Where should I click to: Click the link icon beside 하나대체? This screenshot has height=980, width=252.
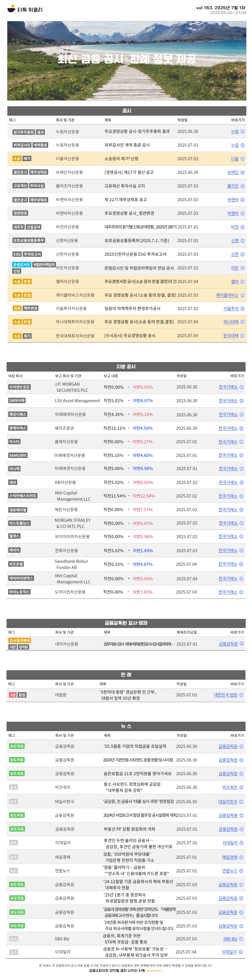242,322
